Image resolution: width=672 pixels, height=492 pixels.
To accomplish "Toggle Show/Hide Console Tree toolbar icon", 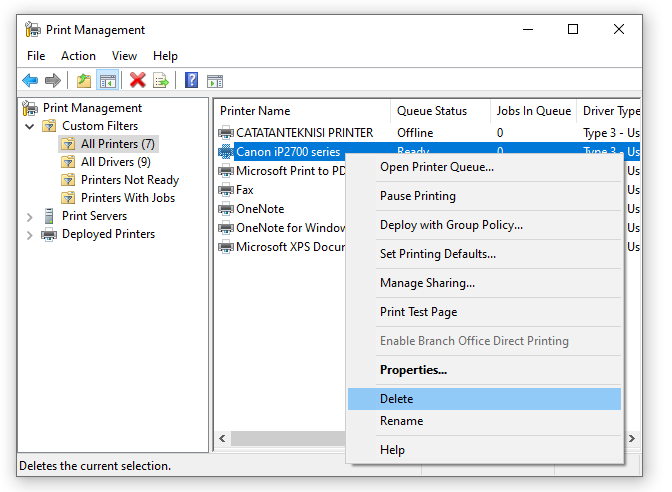I will (x=108, y=81).
